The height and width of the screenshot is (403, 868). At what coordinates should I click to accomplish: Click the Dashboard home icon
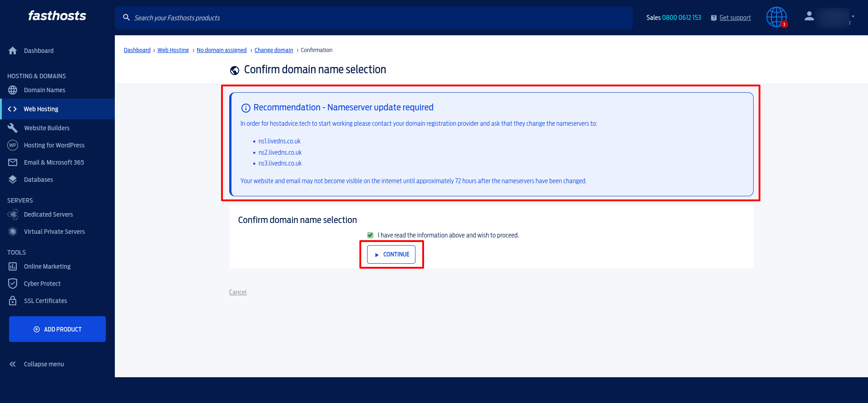tap(13, 51)
